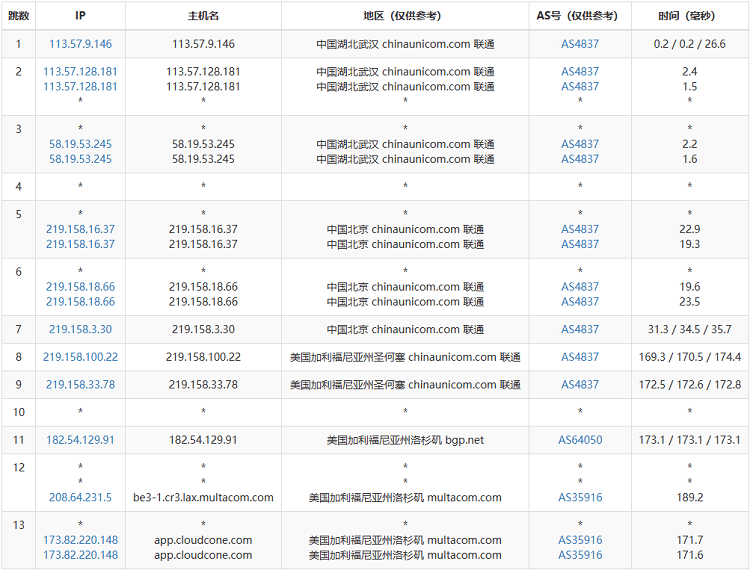Screen dimensions: 750x573
Task: Open the upper 219.158.16.37 IP link in hop 5
Action: click(80, 229)
